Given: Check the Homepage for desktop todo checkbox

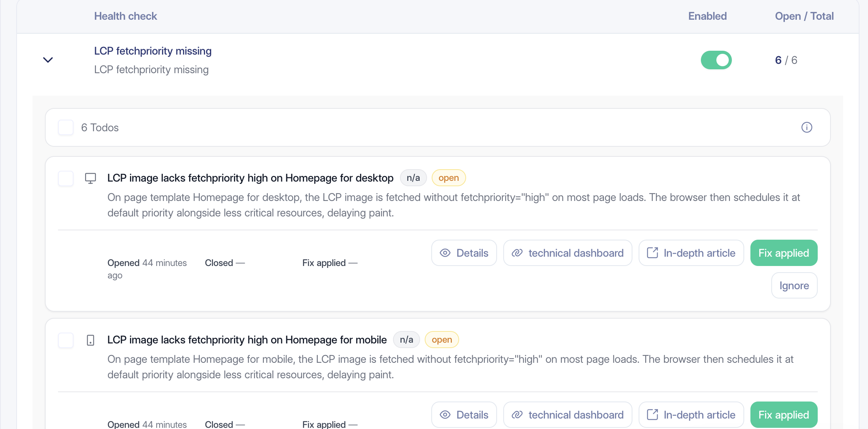Looking at the screenshot, I should [x=66, y=178].
